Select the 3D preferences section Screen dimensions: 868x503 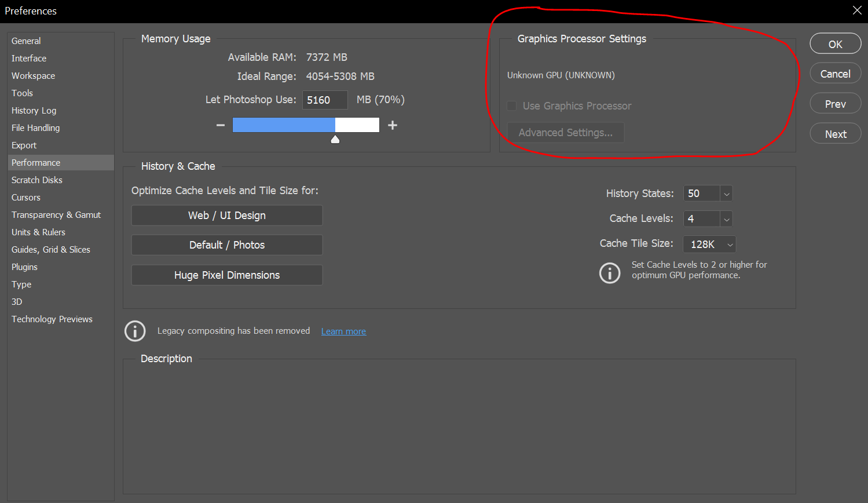click(x=16, y=301)
